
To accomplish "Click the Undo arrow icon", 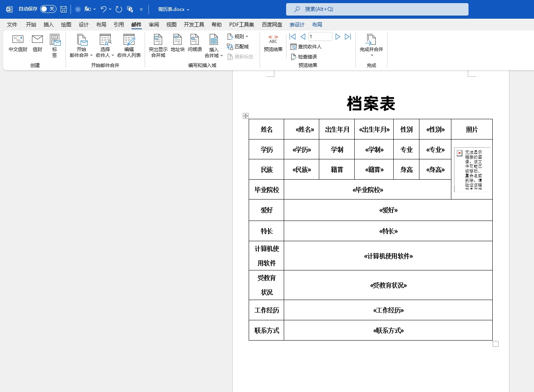I will pyautogui.click(x=103, y=9).
